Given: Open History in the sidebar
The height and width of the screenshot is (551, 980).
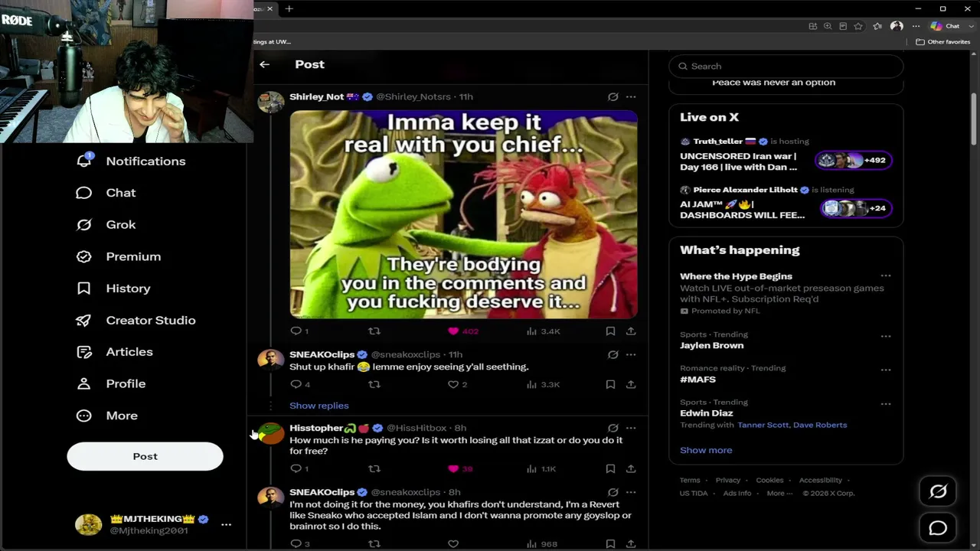Looking at the screenshot, I should tap(113, 289).
